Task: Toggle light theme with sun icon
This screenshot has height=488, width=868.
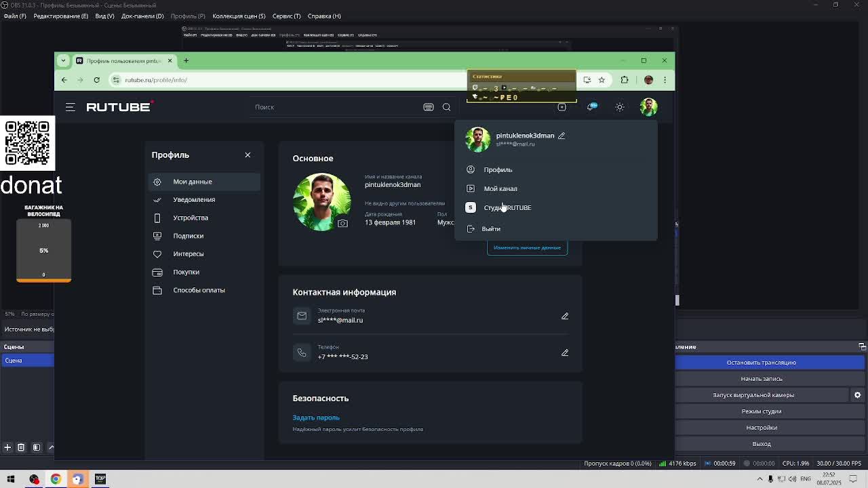Action: (620, 107)
